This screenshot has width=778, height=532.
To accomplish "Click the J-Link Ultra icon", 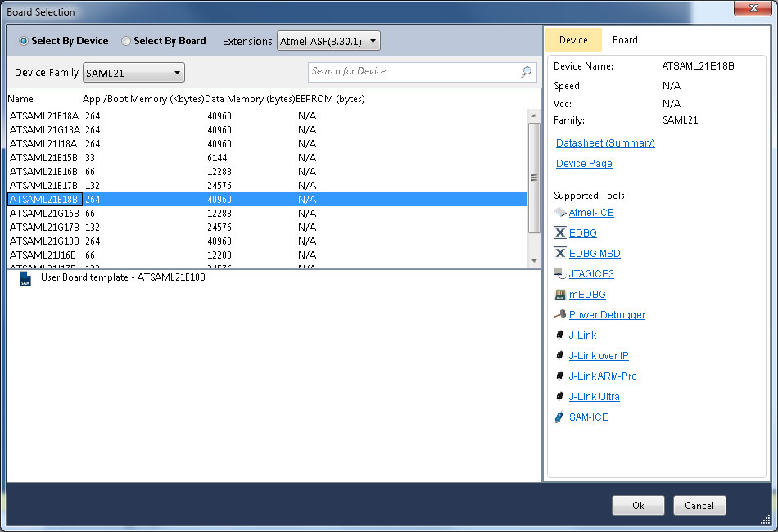I will [x=560, y=397].
